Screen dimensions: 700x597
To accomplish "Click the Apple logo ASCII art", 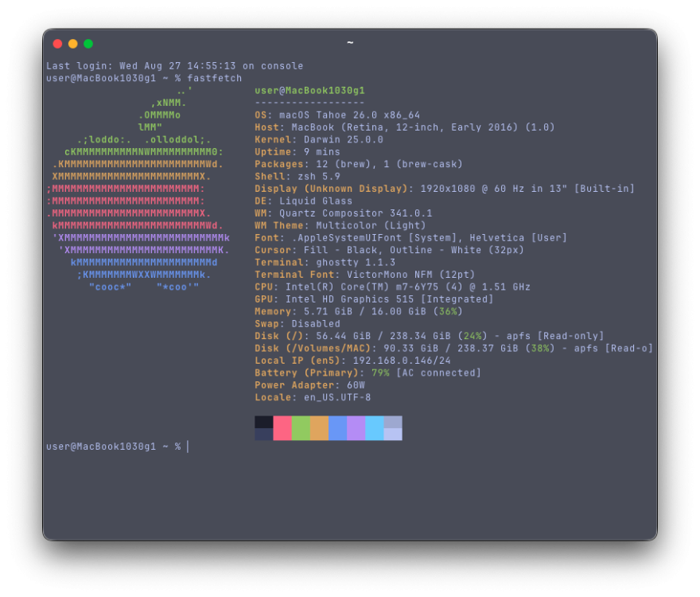I will [138, 189].
